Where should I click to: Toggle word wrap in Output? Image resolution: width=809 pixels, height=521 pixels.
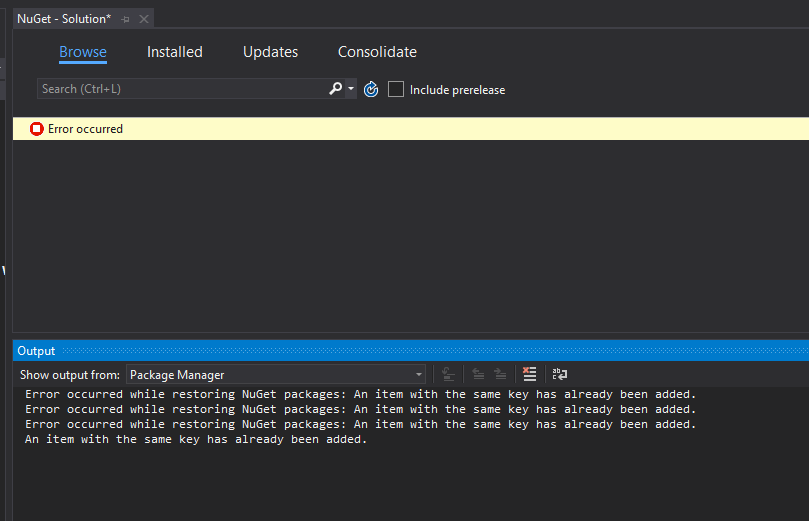560,374
